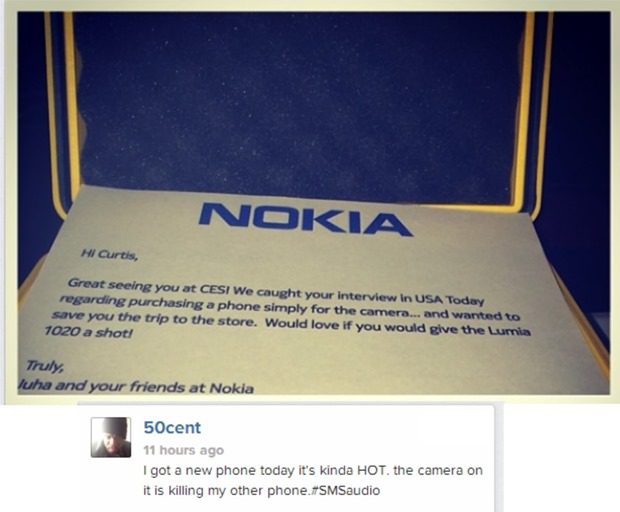This screenshot has width=620, height=512.
Task: Click the 50cent profile avatar picture
Action: click(111, 437)
